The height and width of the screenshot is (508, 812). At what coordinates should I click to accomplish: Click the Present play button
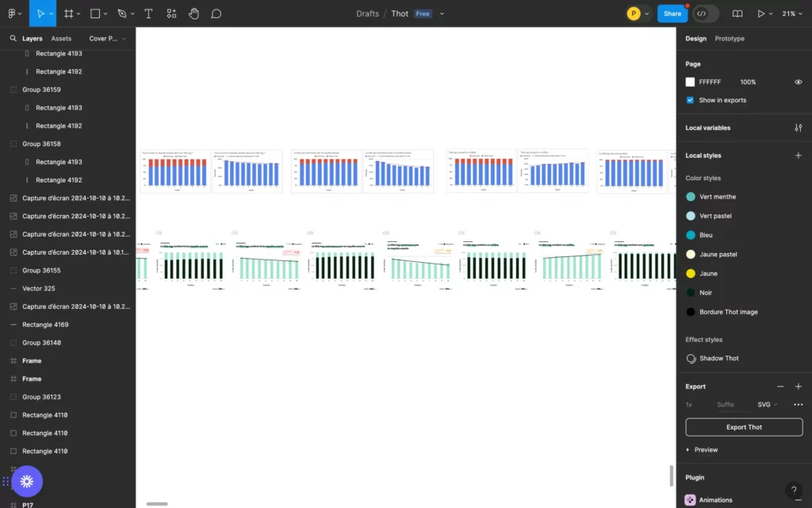click(760, 13)
